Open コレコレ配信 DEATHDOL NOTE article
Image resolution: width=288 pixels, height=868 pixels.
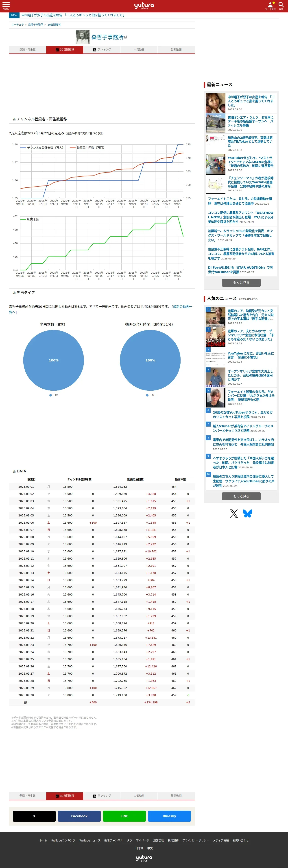tap(240, 217)
